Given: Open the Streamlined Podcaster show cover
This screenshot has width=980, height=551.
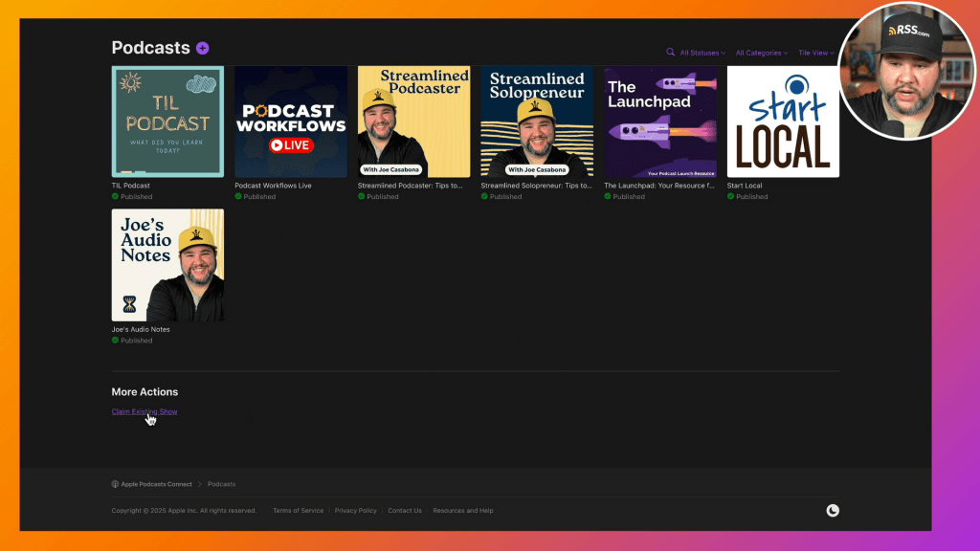Looking at the screenshot, I should (x=413, y=121).
